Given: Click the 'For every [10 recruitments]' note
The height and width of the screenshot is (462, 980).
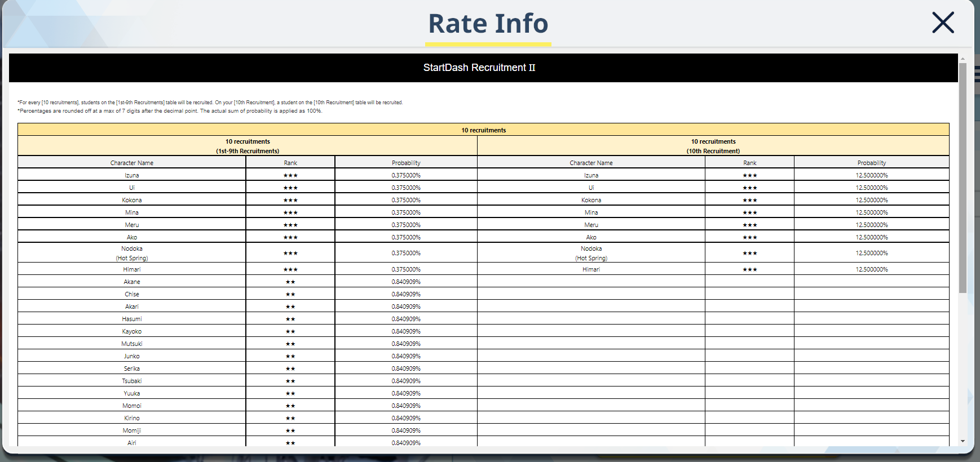Looking at the screenshot, I should tap(210, 103).
